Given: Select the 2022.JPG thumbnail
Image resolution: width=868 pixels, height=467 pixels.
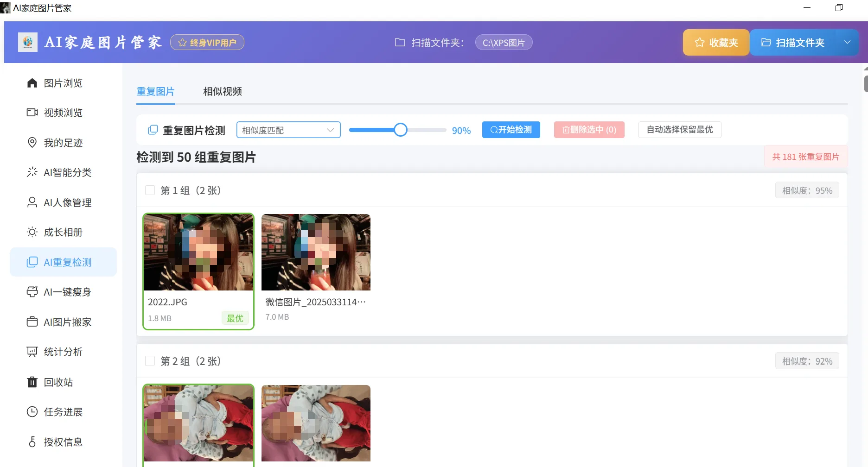Looking at the screenshot, I should tap(198, 252).
